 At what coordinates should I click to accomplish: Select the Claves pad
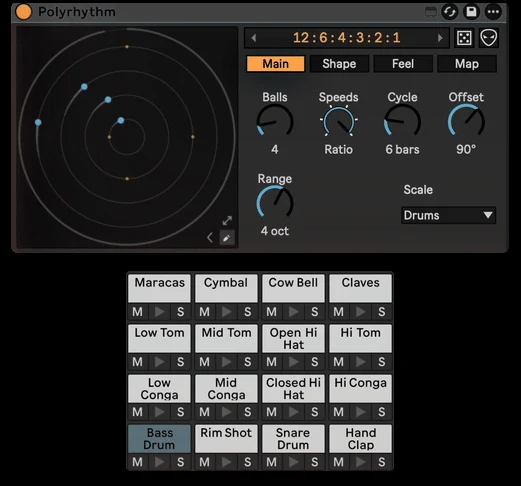pos(360,288)
